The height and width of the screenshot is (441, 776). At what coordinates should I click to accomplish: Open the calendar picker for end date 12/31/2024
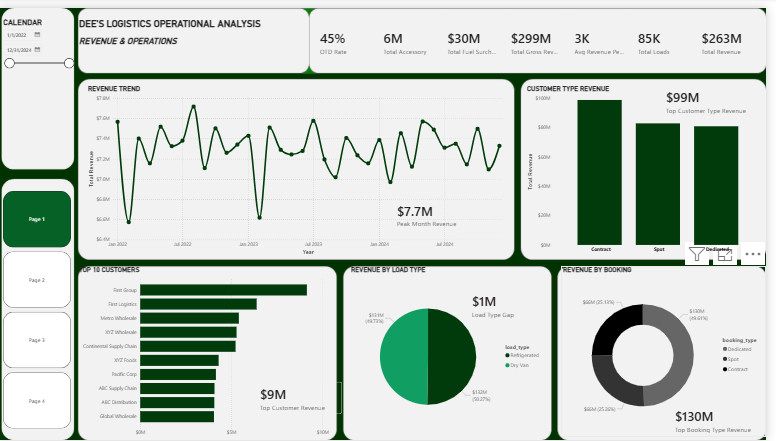click(x=37, y=49)
